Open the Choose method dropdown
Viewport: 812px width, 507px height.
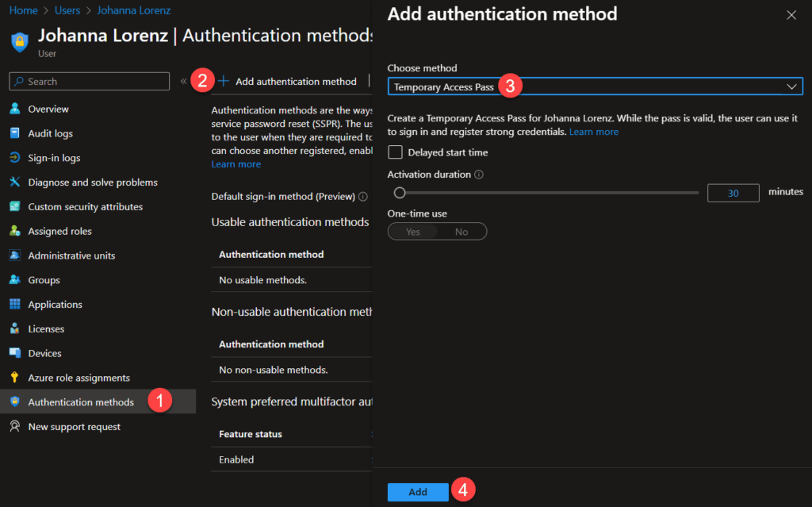595,86
